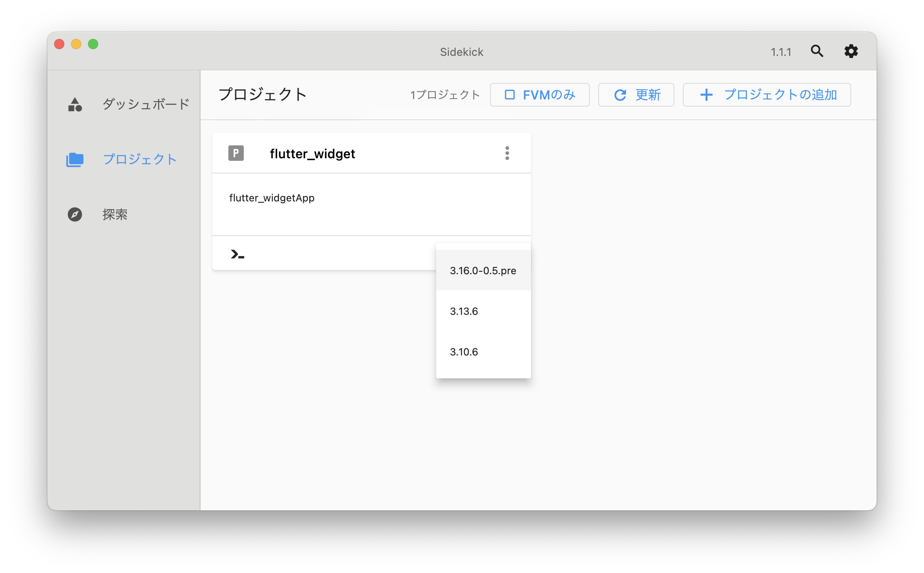Toggle the FVM checkbox square icon
Viewport: 924px width, 573px height.
pos(511,95)
